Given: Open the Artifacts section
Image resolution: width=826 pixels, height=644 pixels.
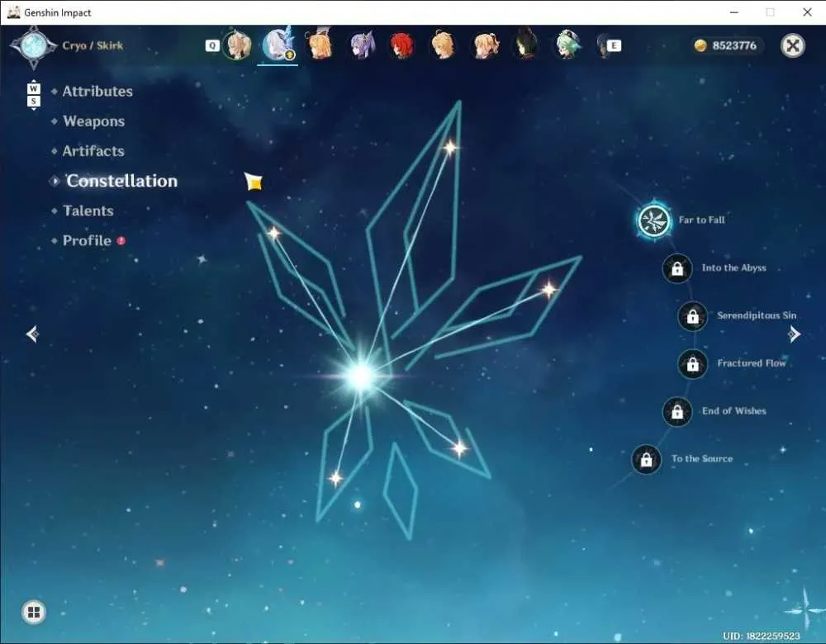Looking at the screenshot, I should [93, 152].
